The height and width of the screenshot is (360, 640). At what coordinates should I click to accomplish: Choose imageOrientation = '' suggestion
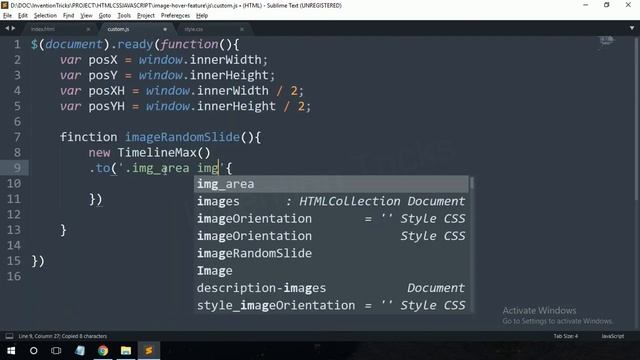(x=331, y=219)
